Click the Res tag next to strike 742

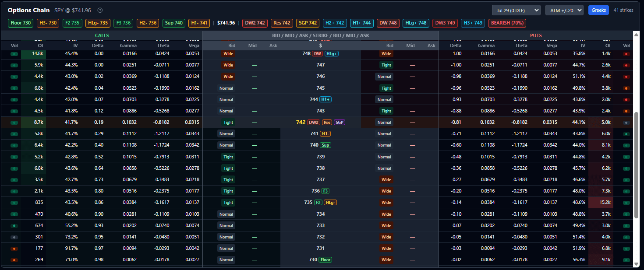(327, 123)
